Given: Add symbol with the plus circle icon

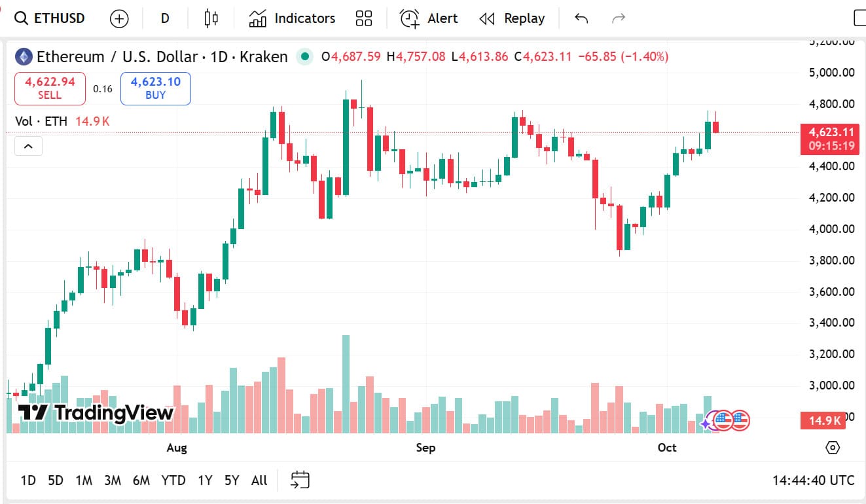Looking at the screenshot, I should (119, 19).
